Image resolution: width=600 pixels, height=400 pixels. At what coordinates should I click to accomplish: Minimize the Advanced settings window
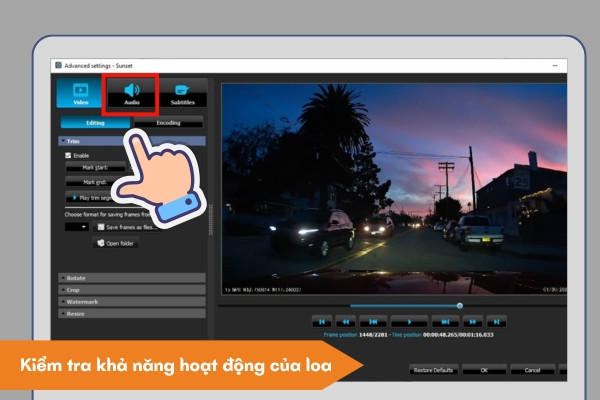[555, 65]
